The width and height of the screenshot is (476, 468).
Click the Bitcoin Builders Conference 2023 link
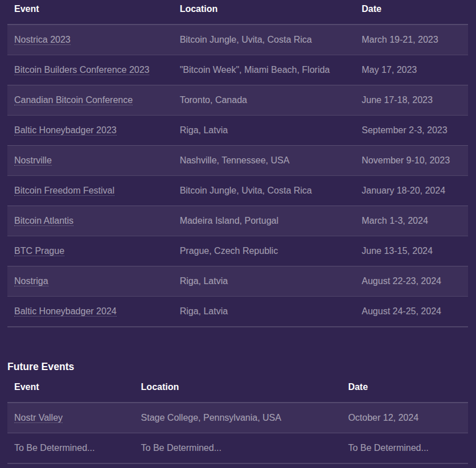[81, 70]
